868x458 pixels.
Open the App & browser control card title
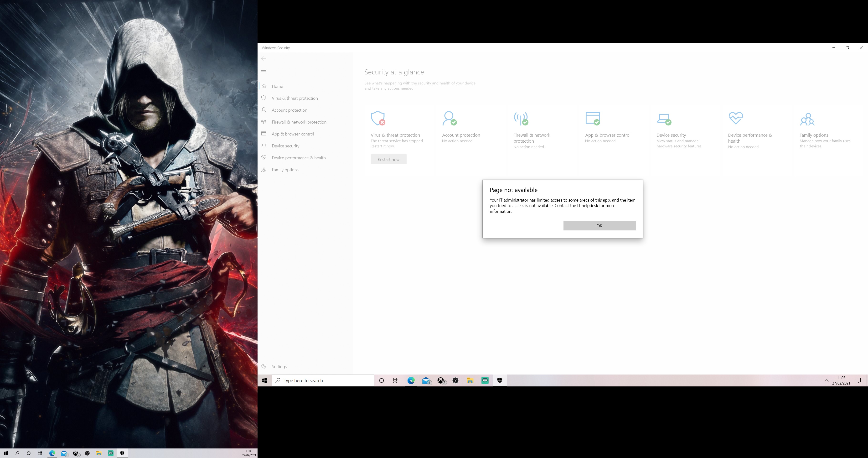[x=608, y=135]
